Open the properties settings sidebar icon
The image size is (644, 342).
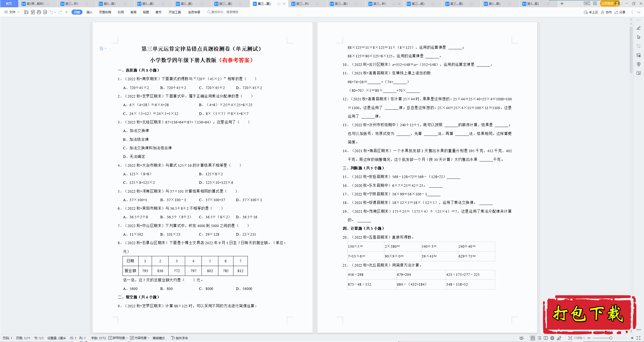click(639, 46)
